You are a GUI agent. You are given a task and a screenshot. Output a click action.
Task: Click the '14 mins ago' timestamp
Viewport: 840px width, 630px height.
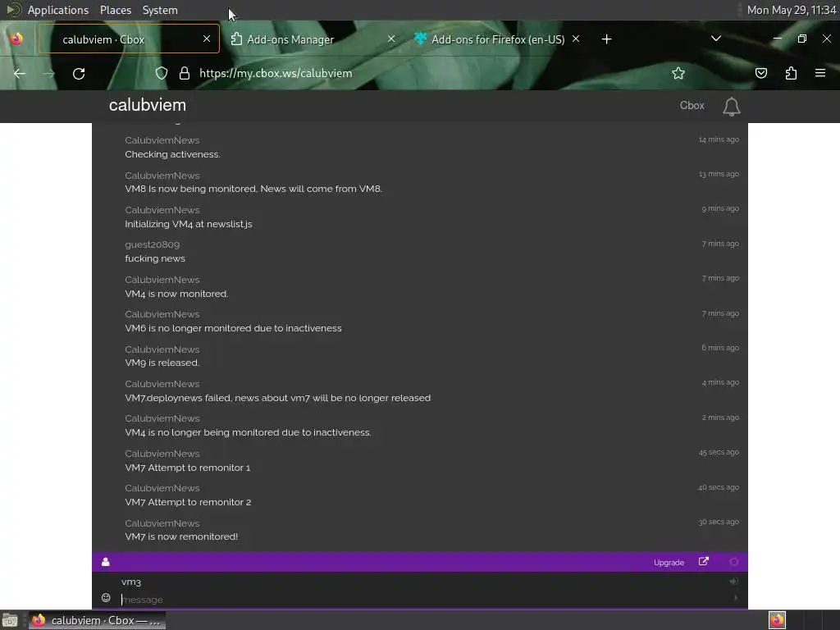coord(719,139)
